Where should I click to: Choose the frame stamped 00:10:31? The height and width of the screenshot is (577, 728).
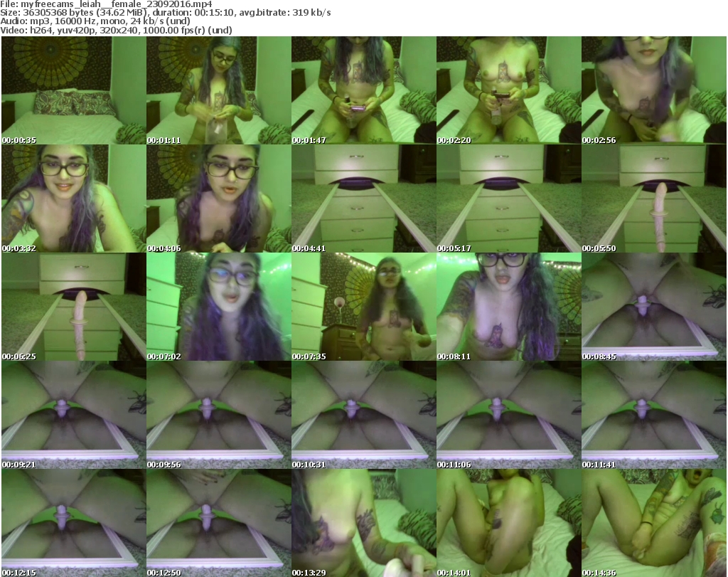363,415
